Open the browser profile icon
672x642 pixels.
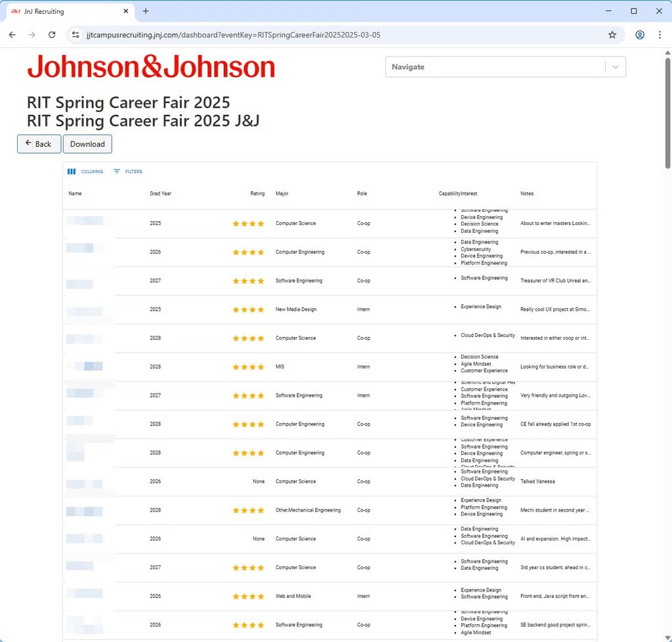click(640, 35)
